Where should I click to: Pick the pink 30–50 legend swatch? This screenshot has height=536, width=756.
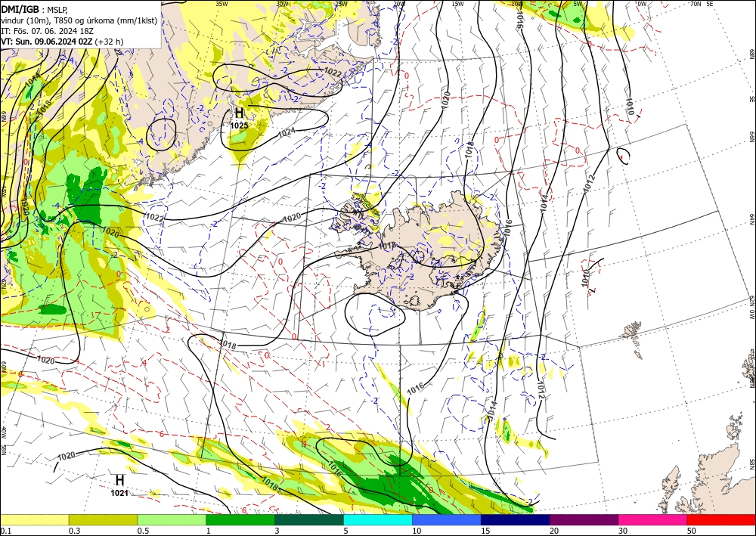(652, 519)
